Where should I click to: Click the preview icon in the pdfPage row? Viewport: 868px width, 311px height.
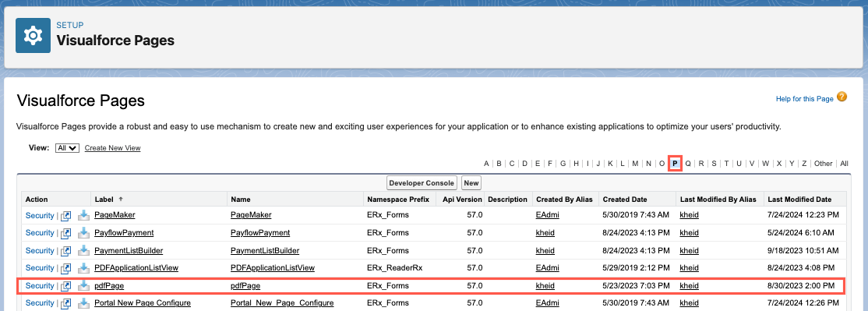coord(66,286)
